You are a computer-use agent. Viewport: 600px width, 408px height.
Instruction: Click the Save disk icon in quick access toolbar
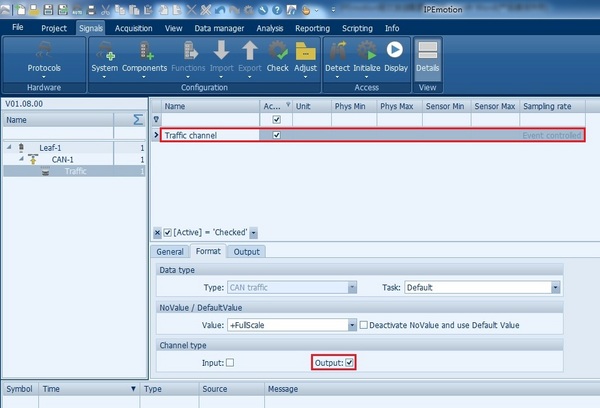pos(48,10)
